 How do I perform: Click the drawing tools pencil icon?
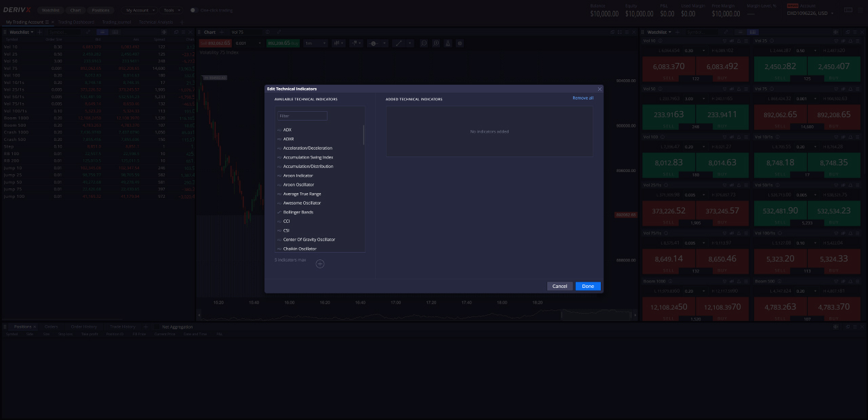[399, 43]
